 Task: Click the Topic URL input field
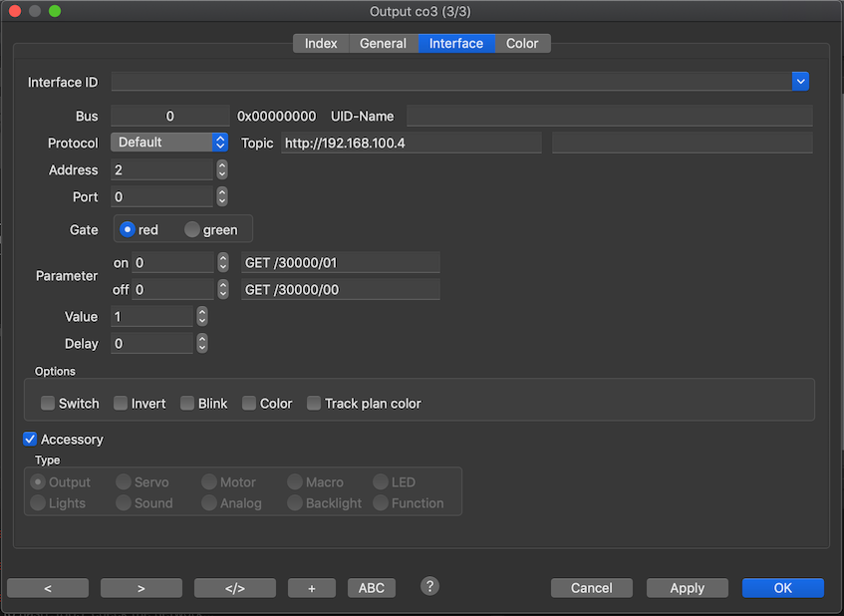click(x=411, y=144)
